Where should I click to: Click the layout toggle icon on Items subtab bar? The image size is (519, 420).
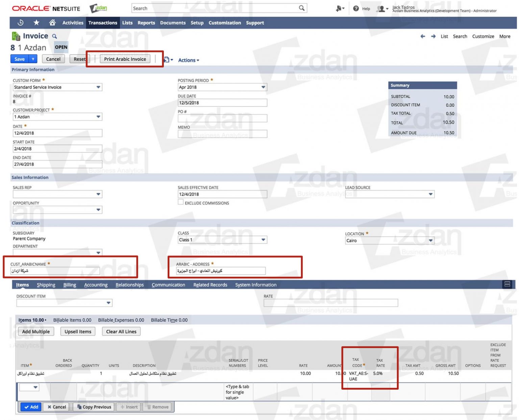[x=508, y=285]
